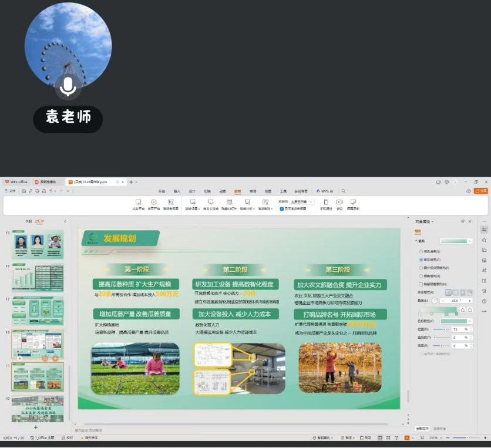
Task: Click the star icon in right sidebar
Action: tap(484, 240)
